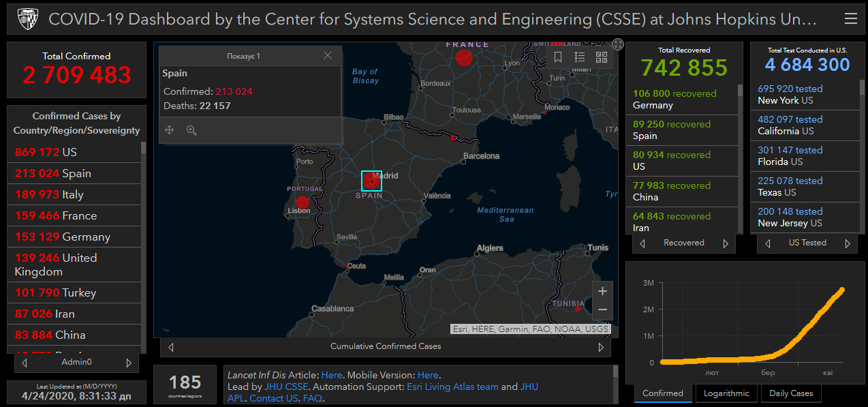The image size is (868, 407).
Task: Open the basemap gallery grid icon
Action: point(602,57)
